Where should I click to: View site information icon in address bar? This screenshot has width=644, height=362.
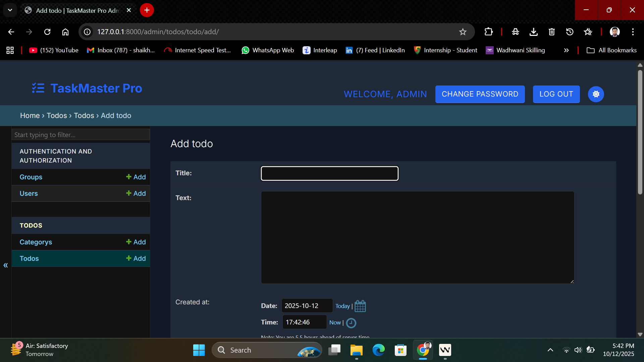[87, 32]
